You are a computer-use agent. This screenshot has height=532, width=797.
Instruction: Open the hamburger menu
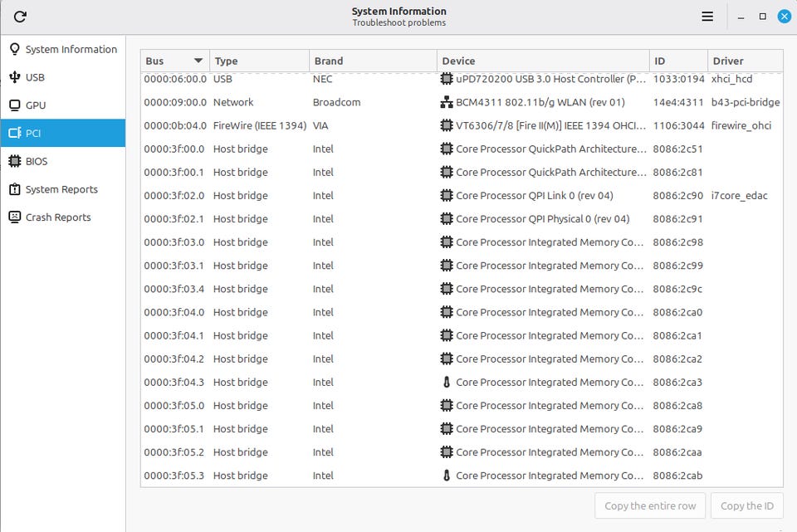point(707,17)
